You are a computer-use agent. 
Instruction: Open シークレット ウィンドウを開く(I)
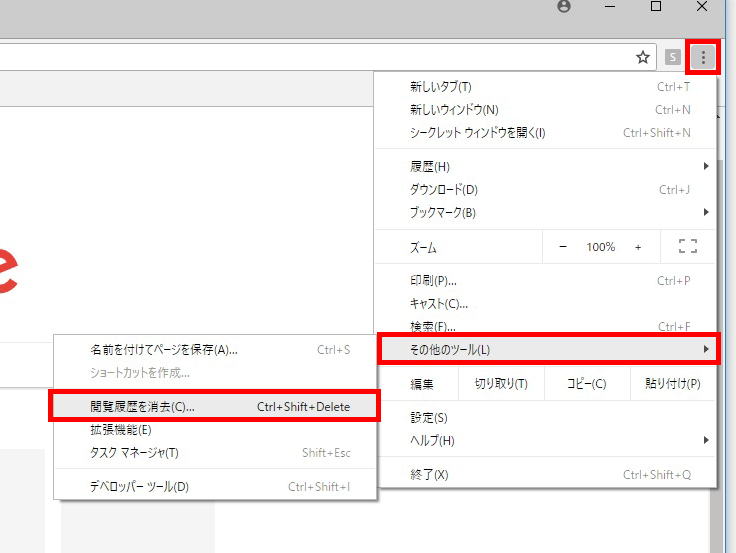coord(545,133)
